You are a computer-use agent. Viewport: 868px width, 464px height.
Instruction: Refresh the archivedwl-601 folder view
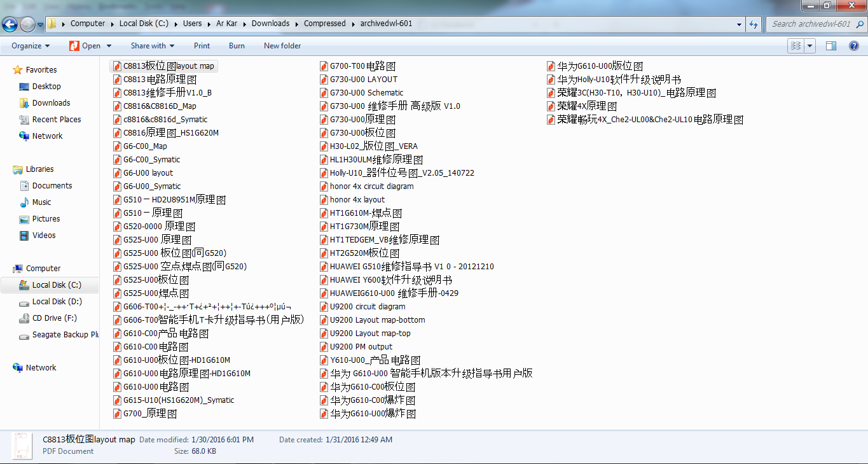click(754, 24)
